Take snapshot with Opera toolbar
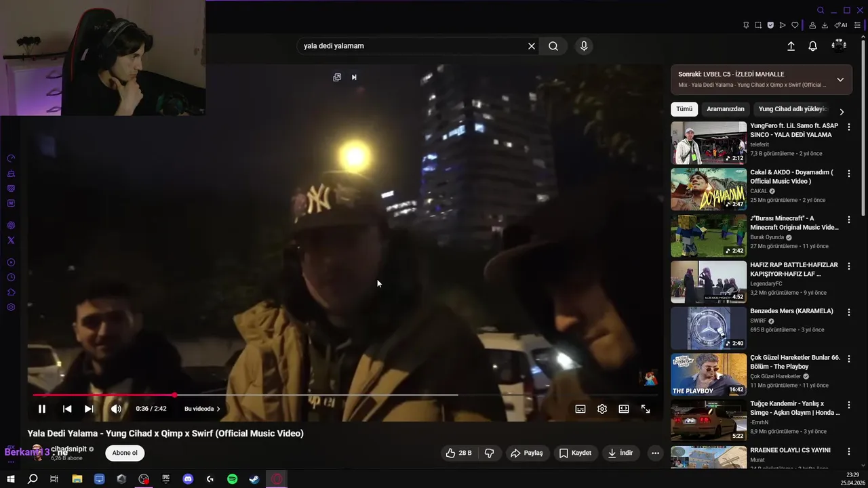This screenshot has width=868, height=488. point(758,25)
